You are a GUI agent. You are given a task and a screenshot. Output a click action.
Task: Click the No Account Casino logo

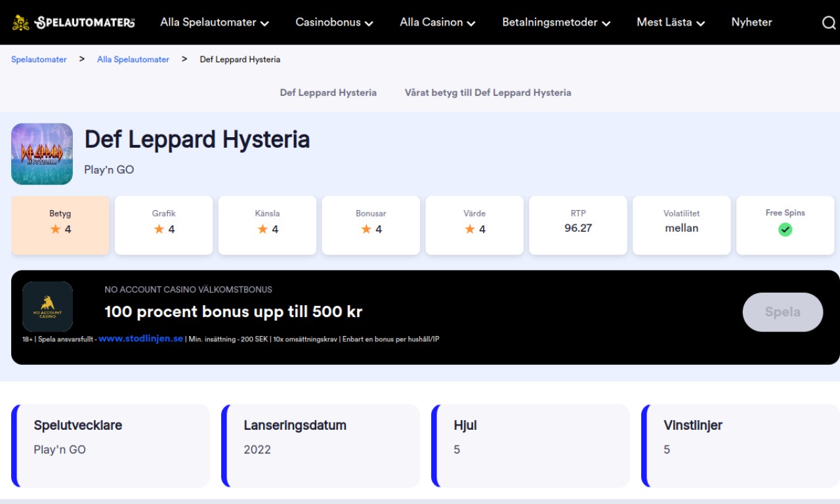pos(47,306)
